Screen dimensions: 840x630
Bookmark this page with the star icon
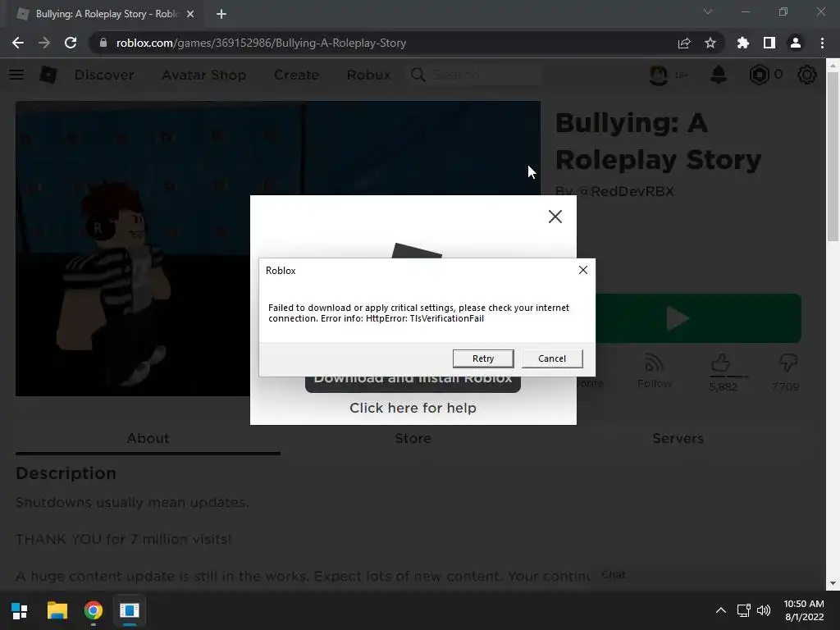[710, 43]
